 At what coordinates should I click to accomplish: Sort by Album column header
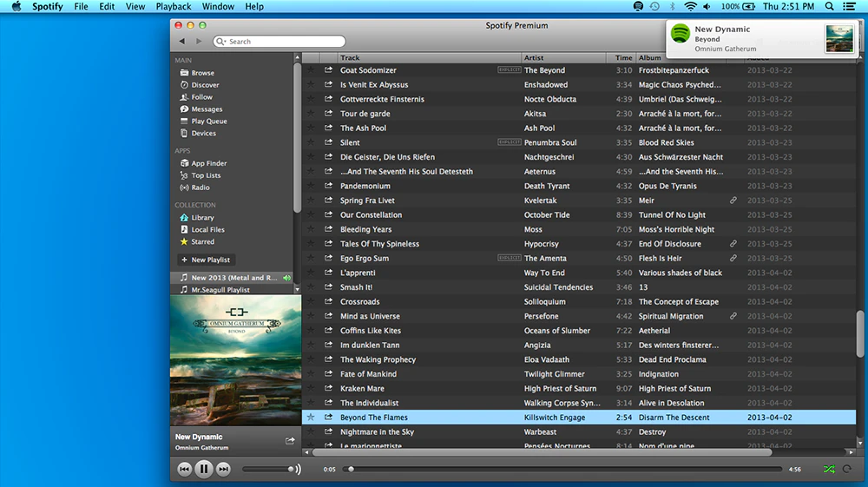[650, 57]
